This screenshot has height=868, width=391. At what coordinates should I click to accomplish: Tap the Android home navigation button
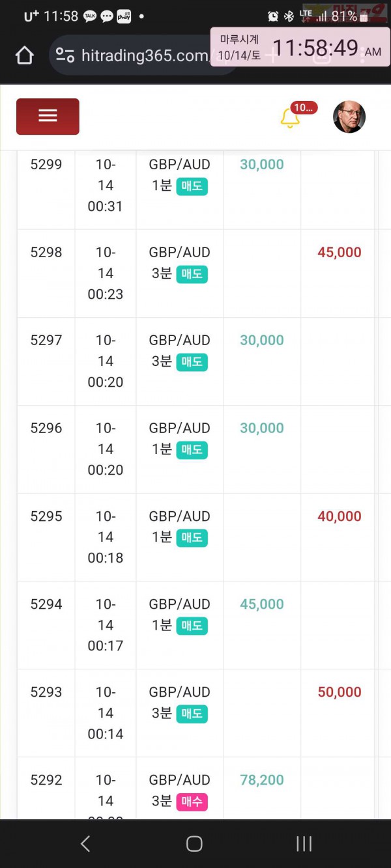194,844
